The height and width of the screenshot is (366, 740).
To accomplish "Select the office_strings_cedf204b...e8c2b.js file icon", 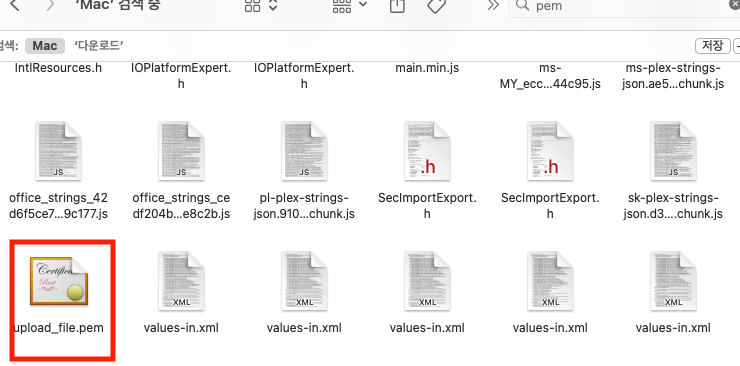I will pyautogui.click(x=181, y=151).
